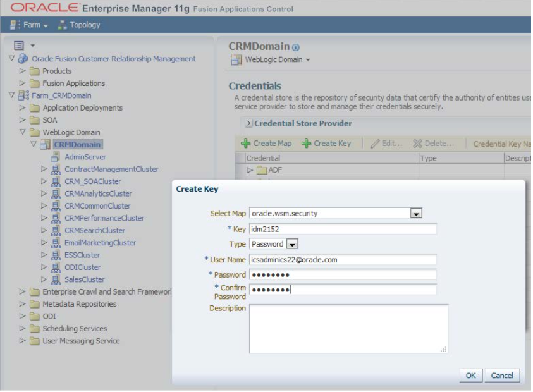Click the Delete button in credentials toolbar
Screen dimensions: 533x392
[433, 144]
